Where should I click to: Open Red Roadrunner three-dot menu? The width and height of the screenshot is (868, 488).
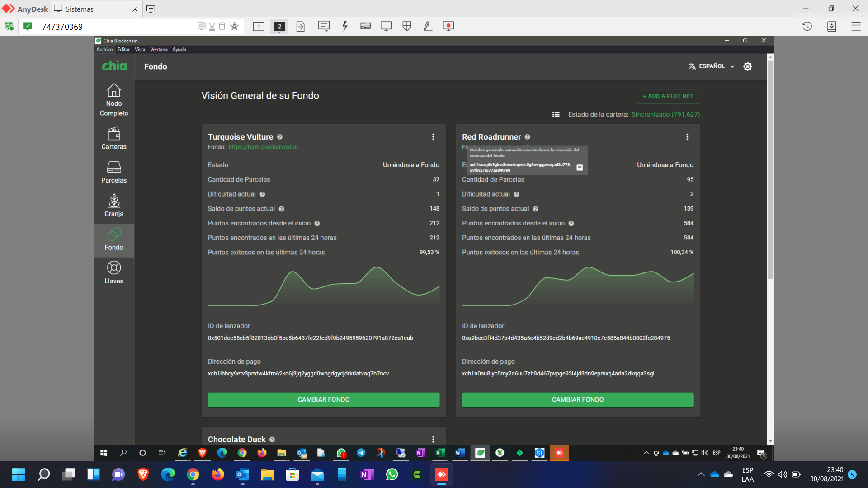[x=687, y=137]
